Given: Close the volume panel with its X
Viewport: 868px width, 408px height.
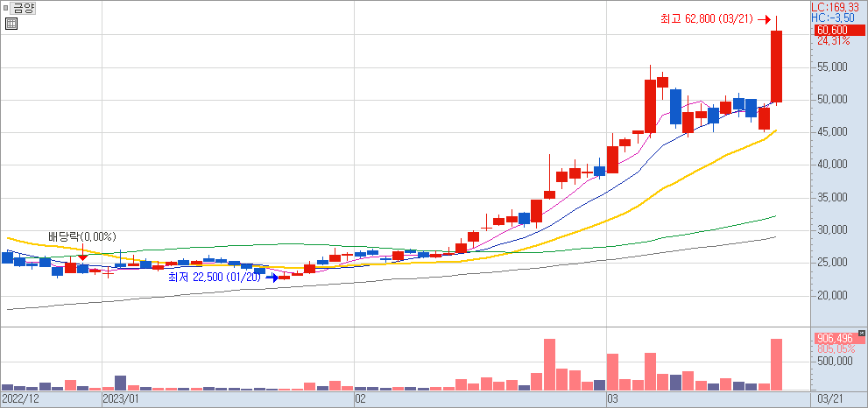Looking at the screenshot, I should (861, 333).
